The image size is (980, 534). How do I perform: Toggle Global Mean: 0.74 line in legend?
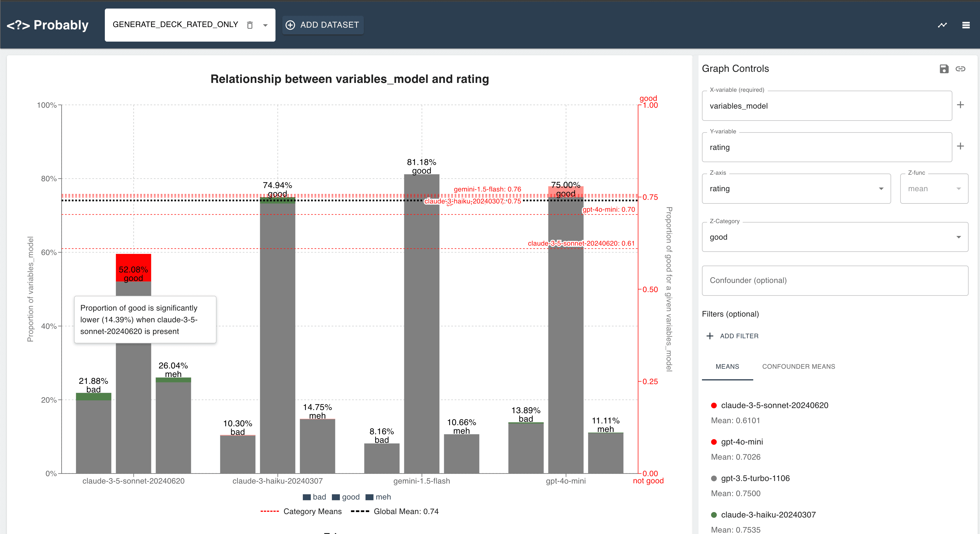pyautogui.click(x=395, y=511)
